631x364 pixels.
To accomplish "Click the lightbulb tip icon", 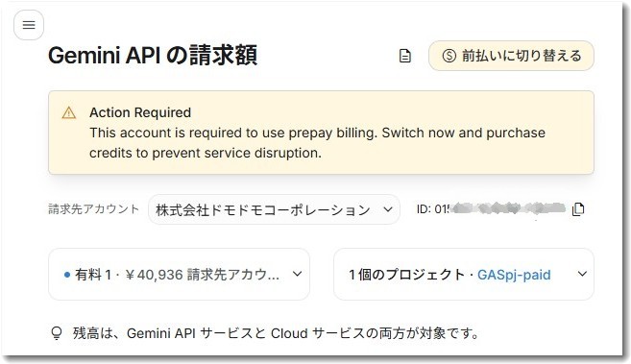I will [x=57, y=333].
